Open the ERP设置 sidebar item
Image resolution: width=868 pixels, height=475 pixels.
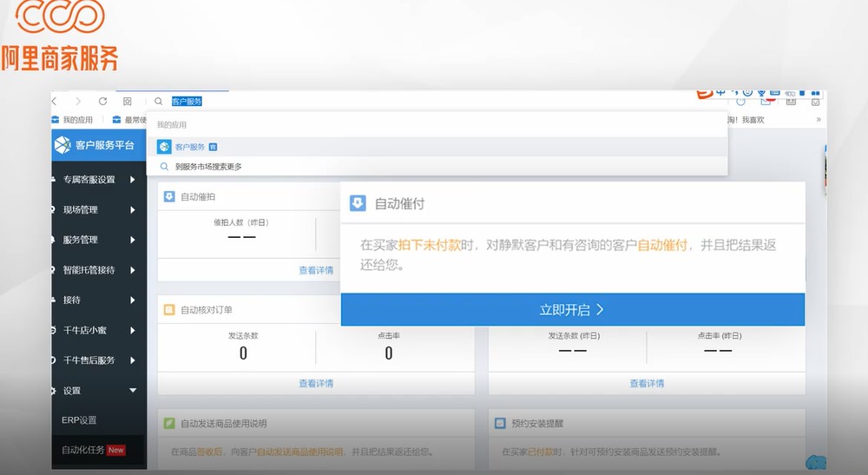(x=79, y=420)
